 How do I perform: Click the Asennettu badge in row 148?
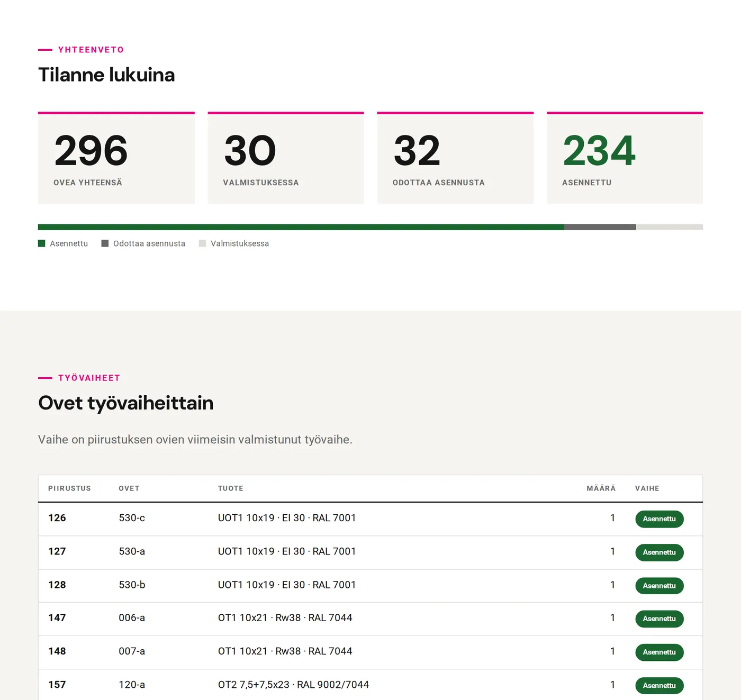tap(659, 652)
